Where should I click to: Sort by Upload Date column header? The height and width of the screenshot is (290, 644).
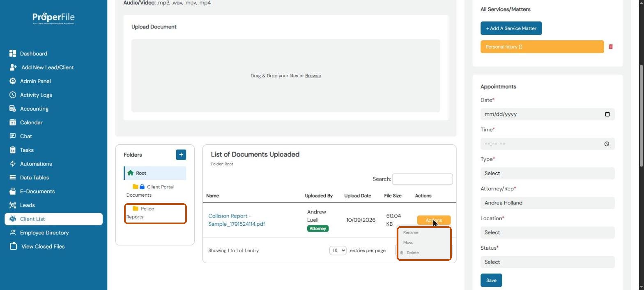(357, 196)
